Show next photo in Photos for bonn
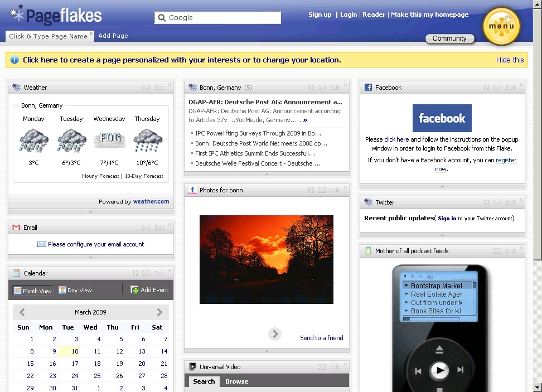Viewport: 542px width, 392px height. point(275,334)
